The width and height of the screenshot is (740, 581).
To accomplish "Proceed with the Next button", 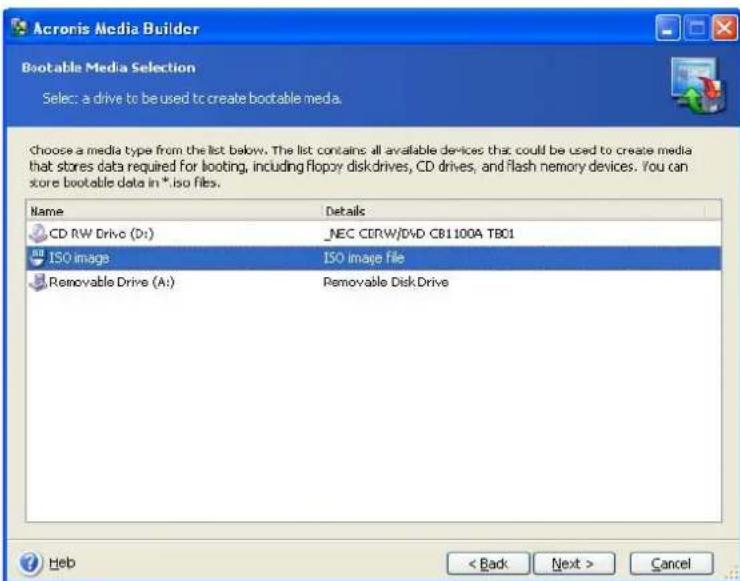I will coord(574,564).
